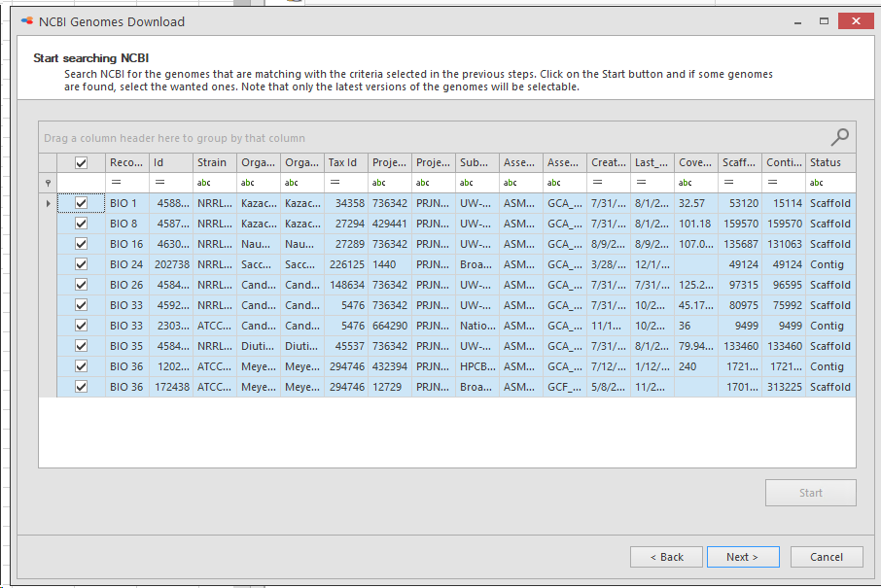Click the Cancel button
The width and height of the screenshot is (881, 588).
coord(827,557)
